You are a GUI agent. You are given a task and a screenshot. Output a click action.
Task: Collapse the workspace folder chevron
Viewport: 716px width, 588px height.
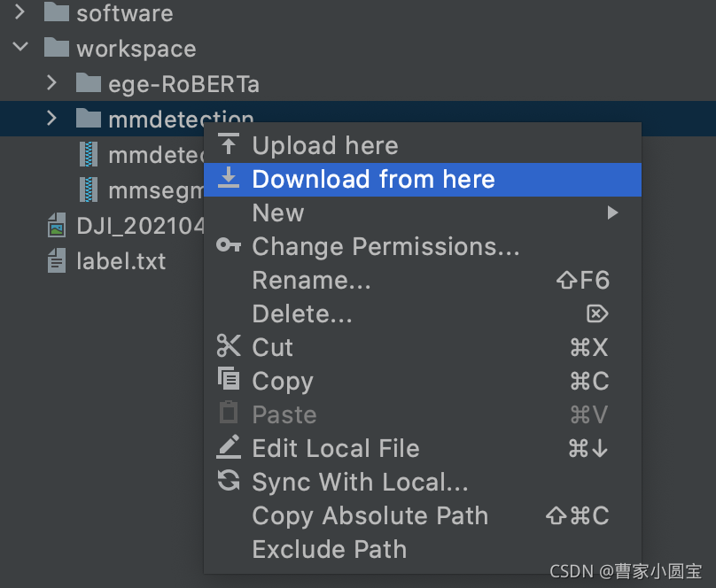(20, 47)
